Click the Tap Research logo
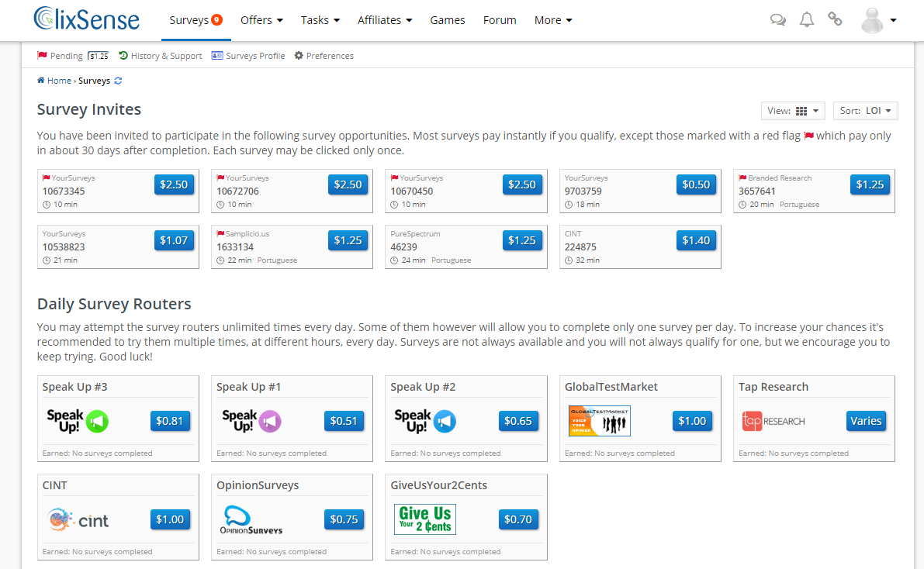 click(x=773, y=421)
